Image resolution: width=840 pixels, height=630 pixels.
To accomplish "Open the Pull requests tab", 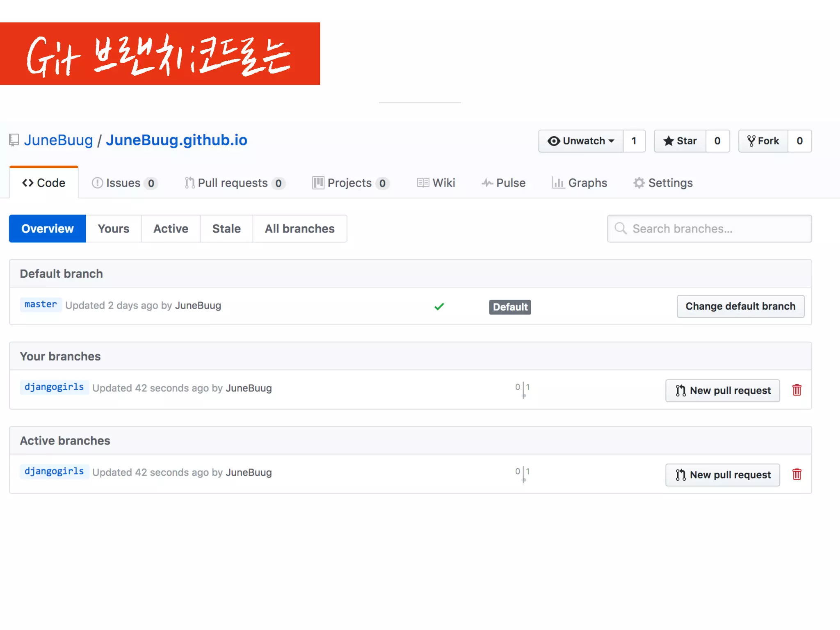I will pos(235,183).
